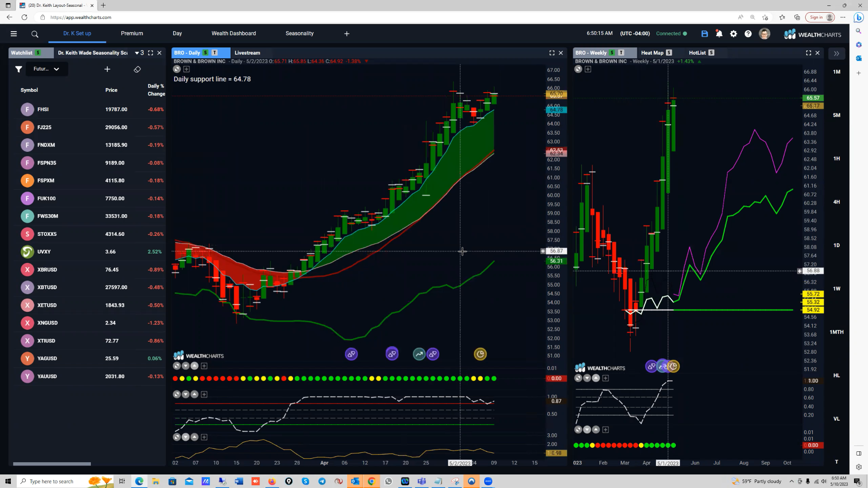Switch to the Day layout tab
The width and height of the screenshot is (868, 488).
coord(177,33)
